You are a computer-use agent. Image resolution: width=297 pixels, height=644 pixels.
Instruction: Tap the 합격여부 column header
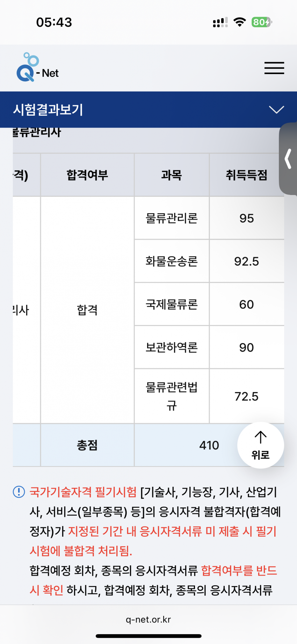87,175
